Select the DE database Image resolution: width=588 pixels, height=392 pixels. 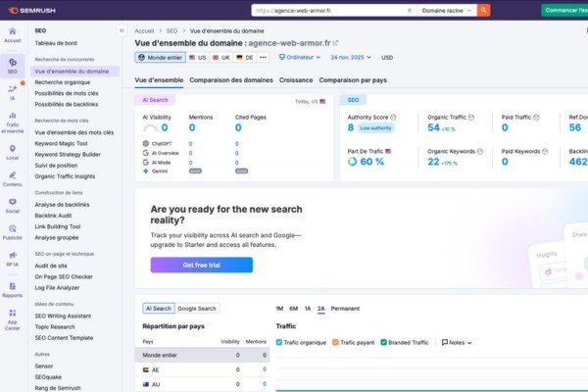tap(244, 58)
